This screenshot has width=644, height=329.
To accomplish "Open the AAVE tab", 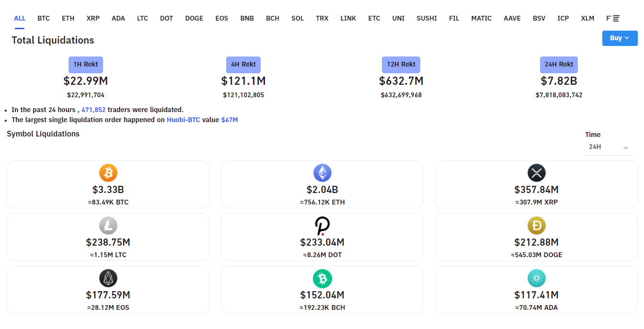I will (x=512, y=18).
